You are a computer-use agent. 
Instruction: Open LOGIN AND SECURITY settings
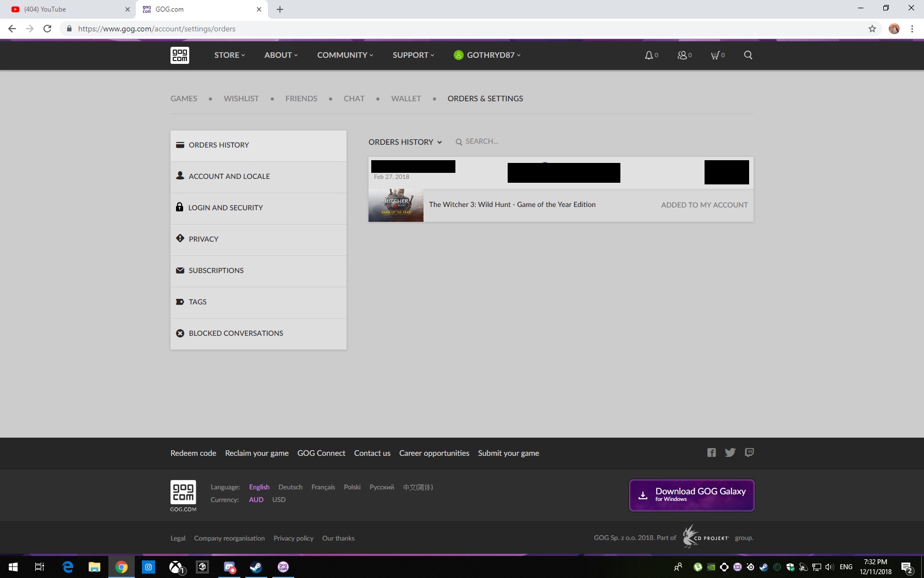tap(258, 208)
